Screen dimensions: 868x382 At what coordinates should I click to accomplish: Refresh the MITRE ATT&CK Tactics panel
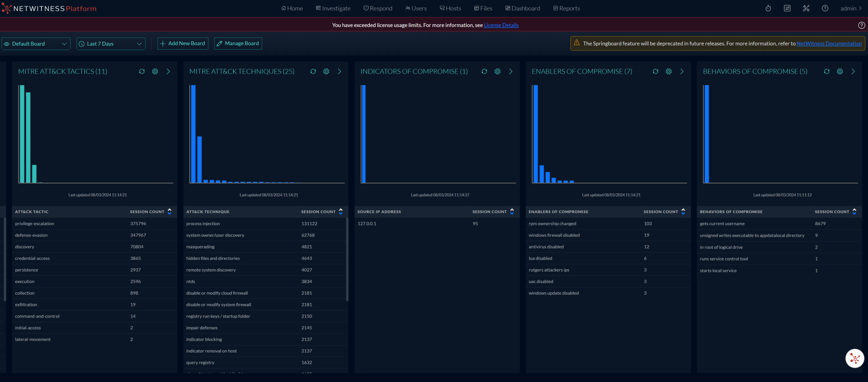coord(142,71)
